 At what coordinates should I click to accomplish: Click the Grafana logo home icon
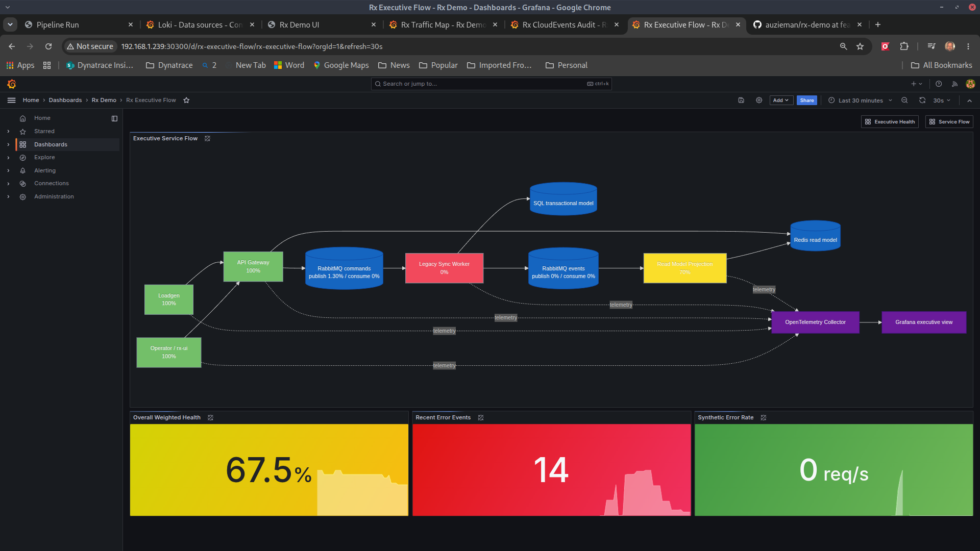11,84
